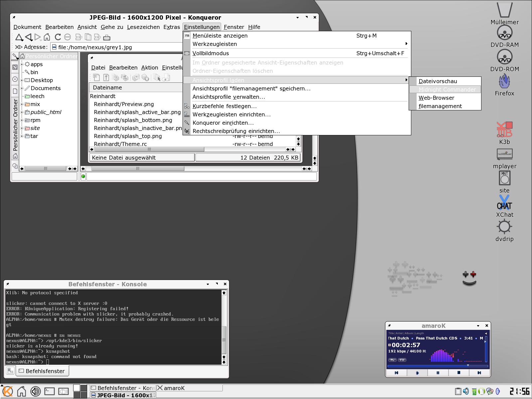Reload the view using Konqueror's reload icon
The image size is (532, 399).
coord(58,37)
